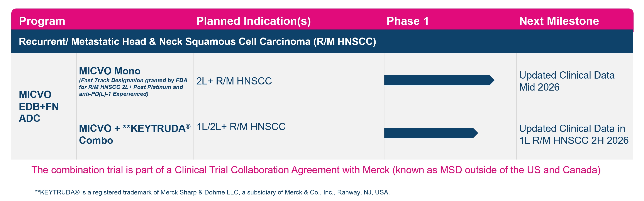Select the KEYTRUDA trademark footnote text

[212, 192]
